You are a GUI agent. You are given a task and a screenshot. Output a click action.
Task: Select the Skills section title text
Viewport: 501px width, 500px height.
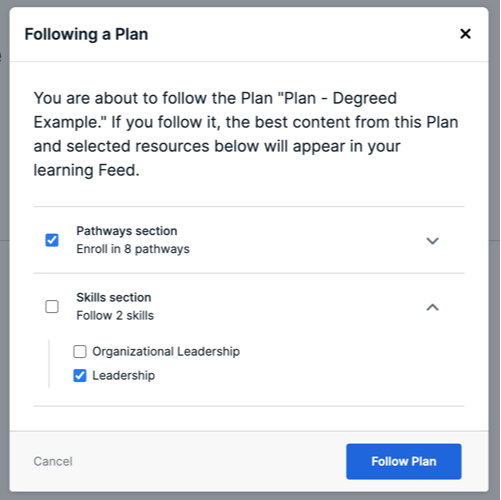point(114,297)
